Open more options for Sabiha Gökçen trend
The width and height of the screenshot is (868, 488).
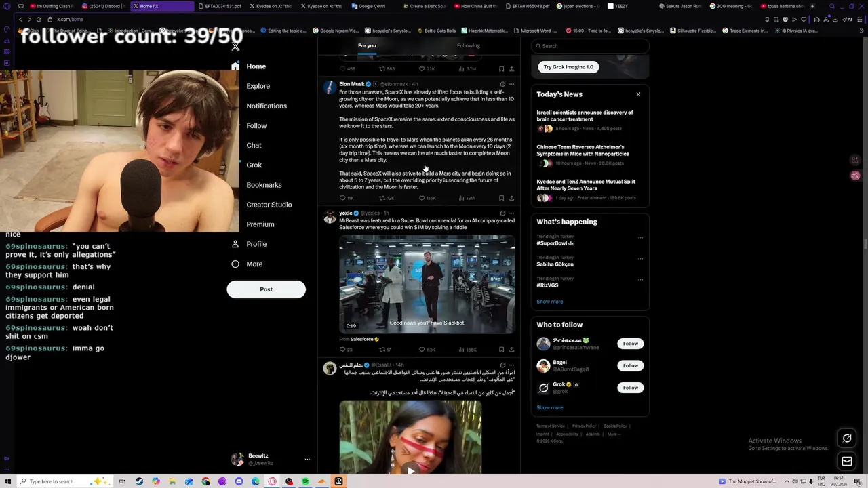coord(640,258)
